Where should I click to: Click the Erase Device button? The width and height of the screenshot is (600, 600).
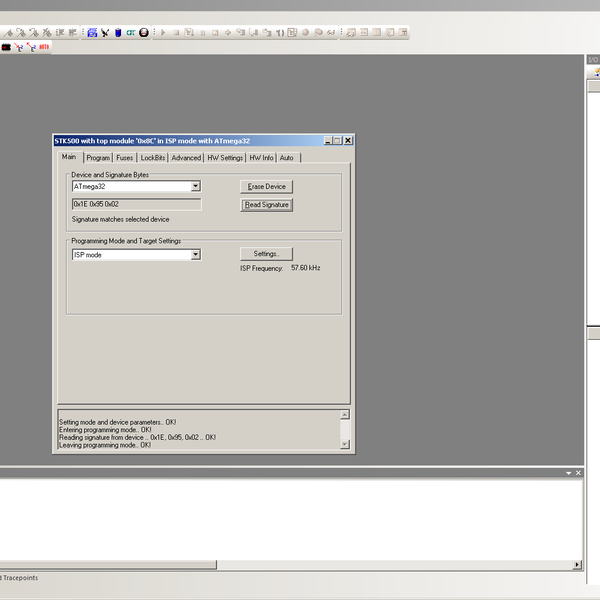tap(266, 187)
